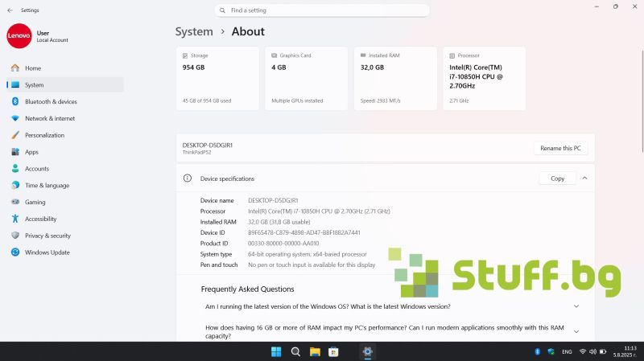644x361 pixels.
Task: Open the Storage info card
Action: pyautogui.click(x=217, y=78)
